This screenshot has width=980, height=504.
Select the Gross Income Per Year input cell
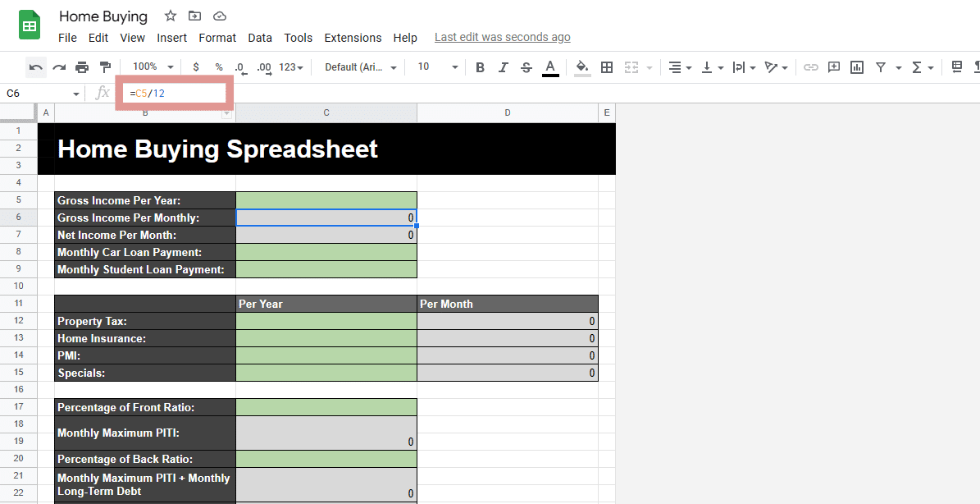(326, 199)
